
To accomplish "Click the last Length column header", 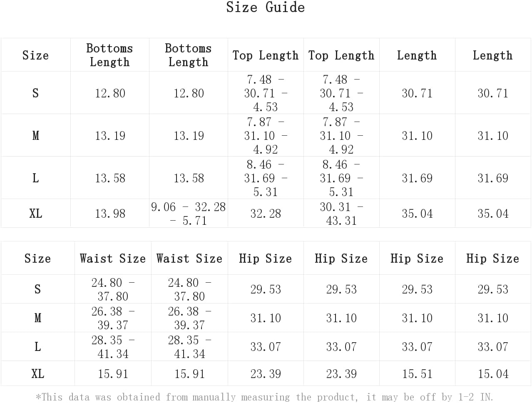I will pyautogui.click(x=493, y=55).
